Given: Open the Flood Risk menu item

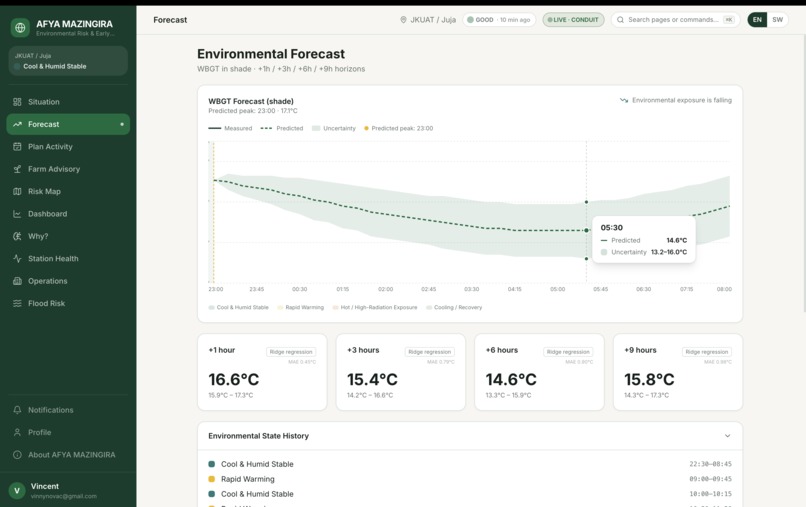Looking at the screenshot, I should tap(68, 303).
